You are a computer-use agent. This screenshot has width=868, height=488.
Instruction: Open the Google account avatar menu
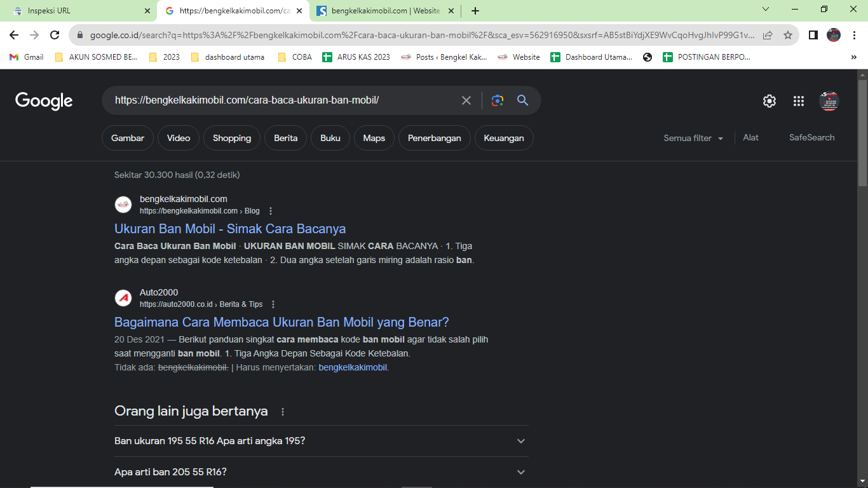(829, 101)
